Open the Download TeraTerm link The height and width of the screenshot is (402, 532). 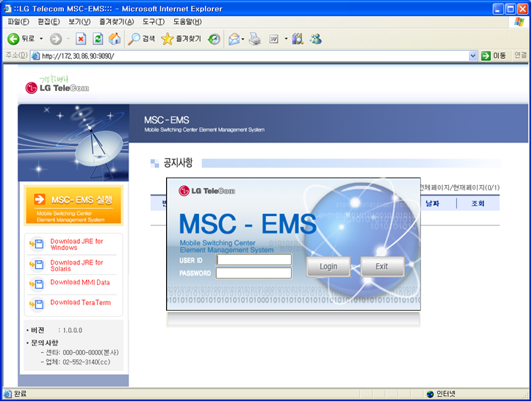pos(80,302)
